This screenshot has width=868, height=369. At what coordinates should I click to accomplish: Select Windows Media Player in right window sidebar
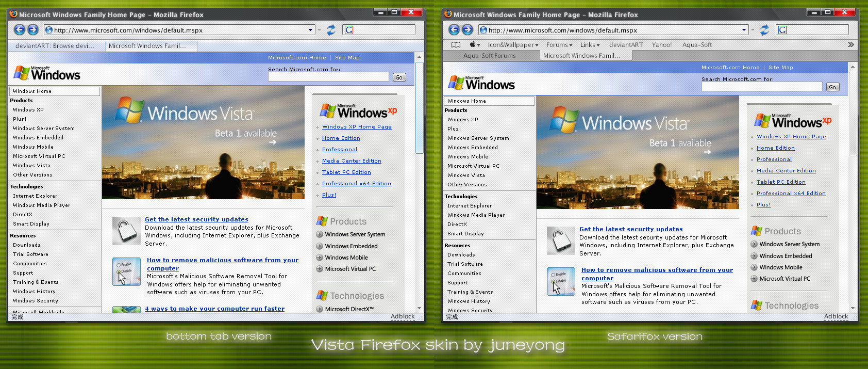pyautogui.click(x=476, y=215)
